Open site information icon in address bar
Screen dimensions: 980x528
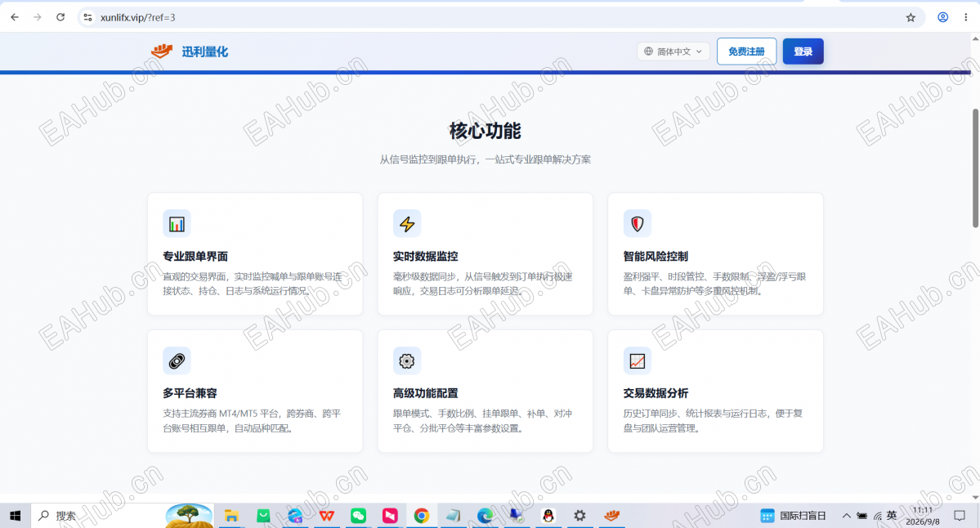click(x=88, y=17)
